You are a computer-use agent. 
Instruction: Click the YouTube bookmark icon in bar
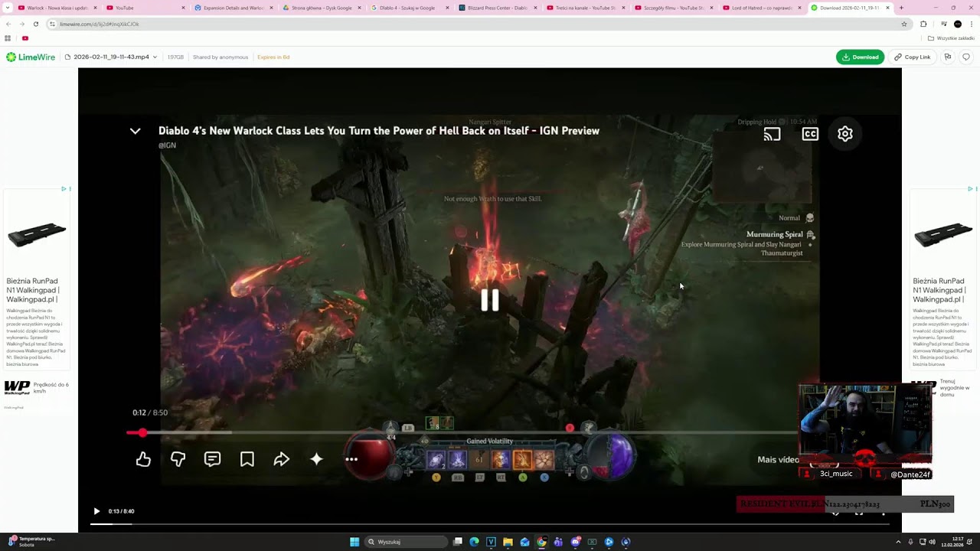pyautogui.click(x=25, y=38)
